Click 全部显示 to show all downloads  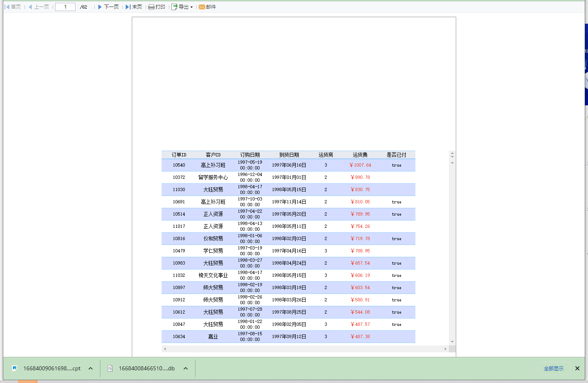[x=553, y=368]
